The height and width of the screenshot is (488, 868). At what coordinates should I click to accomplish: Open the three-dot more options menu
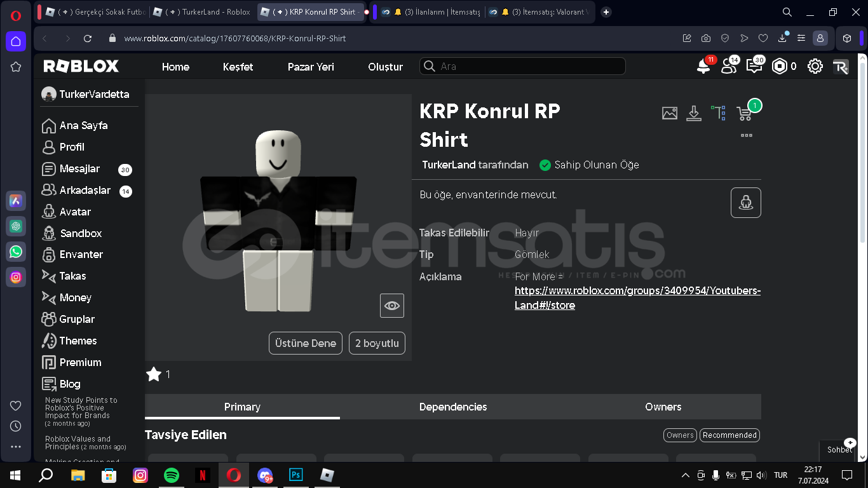747,135
